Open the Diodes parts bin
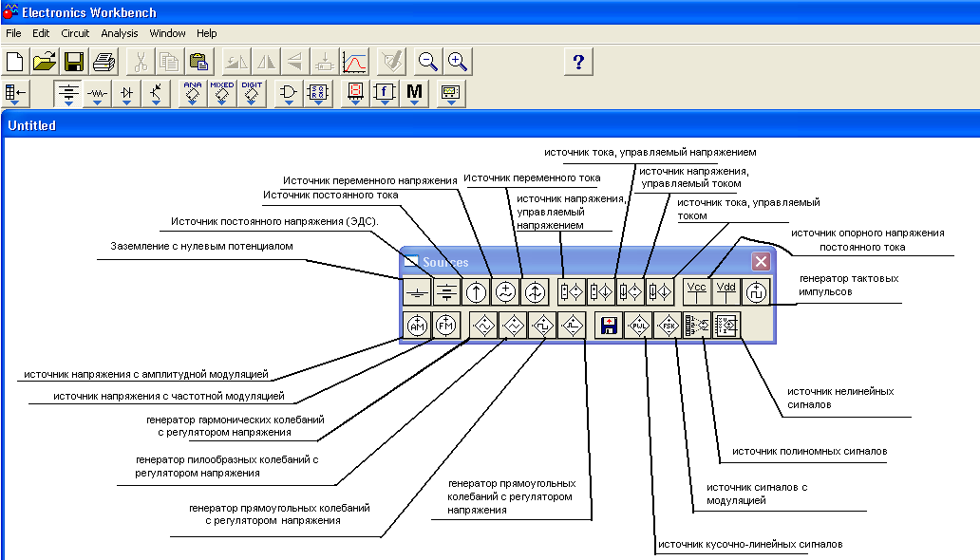Screen dimensions: 980x560 127,93
